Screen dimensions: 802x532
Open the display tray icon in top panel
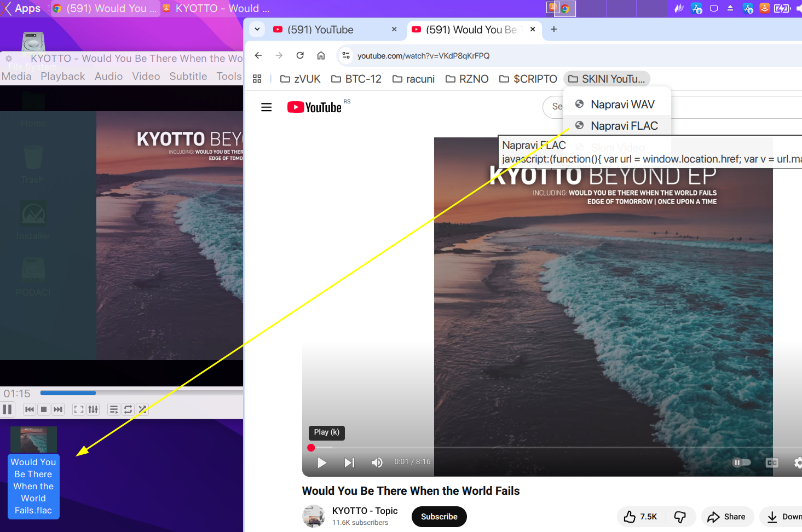[x=714, y=8]
